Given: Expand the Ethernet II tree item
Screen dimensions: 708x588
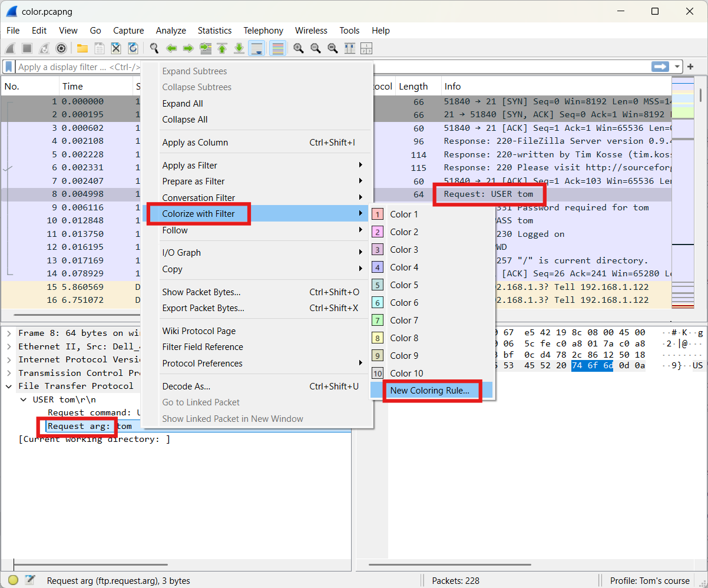Looking at the screenshot, I should 9,346.
